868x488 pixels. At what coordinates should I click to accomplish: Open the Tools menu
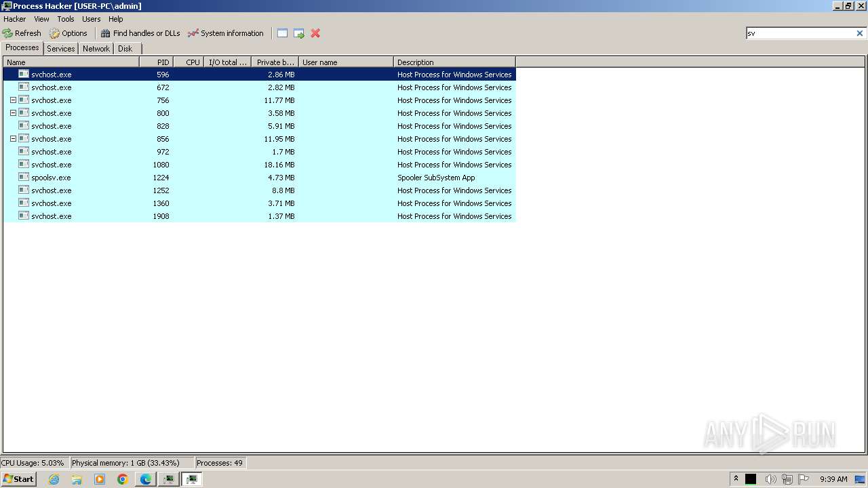click(x=66, y=19)
